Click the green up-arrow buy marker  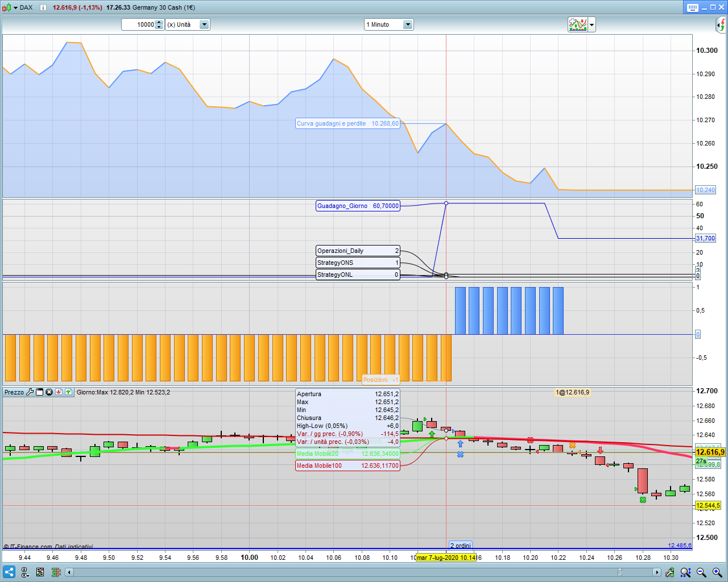432,434
